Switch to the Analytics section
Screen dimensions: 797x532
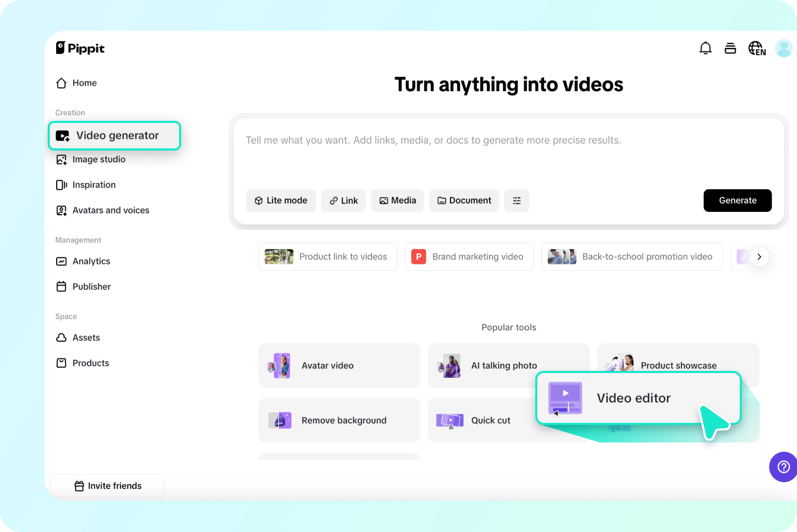[91, 261]
